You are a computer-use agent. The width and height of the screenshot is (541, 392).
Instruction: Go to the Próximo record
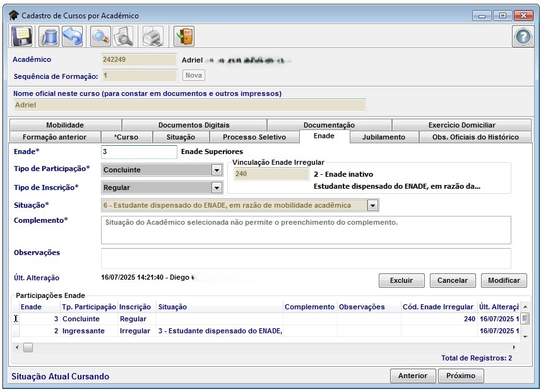pyautogui.click(x=460, y=376)
